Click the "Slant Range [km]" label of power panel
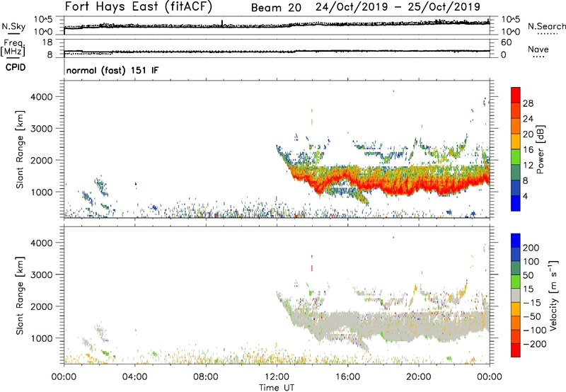The image size is (566, 392). click(x=20, y=149)
